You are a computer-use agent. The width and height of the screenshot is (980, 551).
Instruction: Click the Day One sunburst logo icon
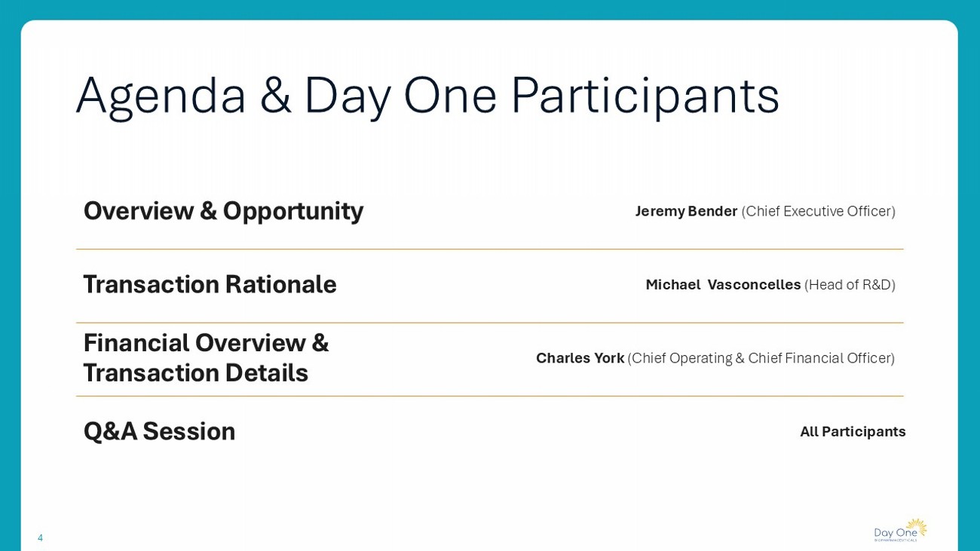pyautogui.click(x=916, y=526)
